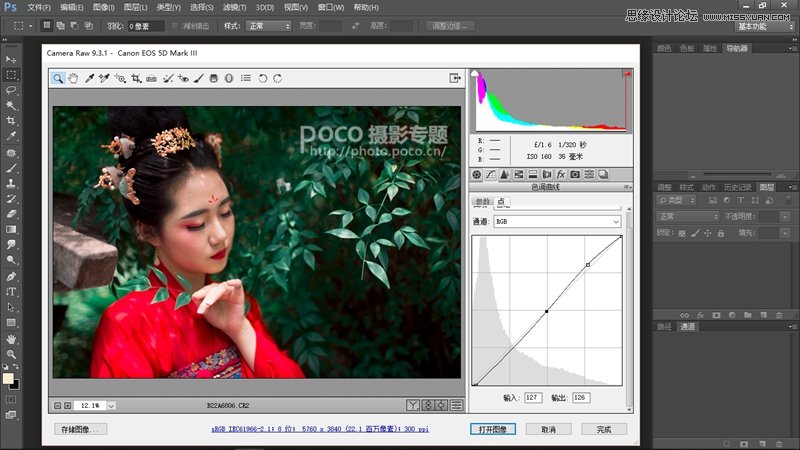The height and width of the screenshot is (450, 800).
Task: Select the Camera Raw Crop tool
Action: 136,79
